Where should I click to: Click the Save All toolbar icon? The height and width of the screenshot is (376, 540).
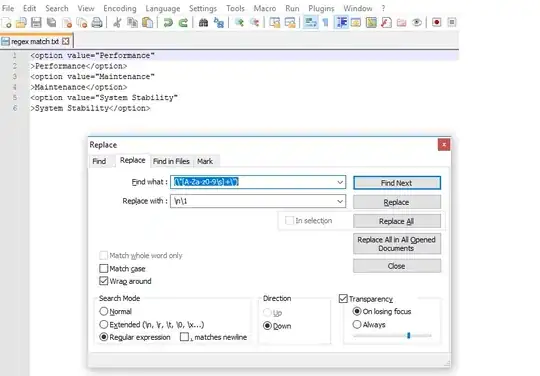52,23
